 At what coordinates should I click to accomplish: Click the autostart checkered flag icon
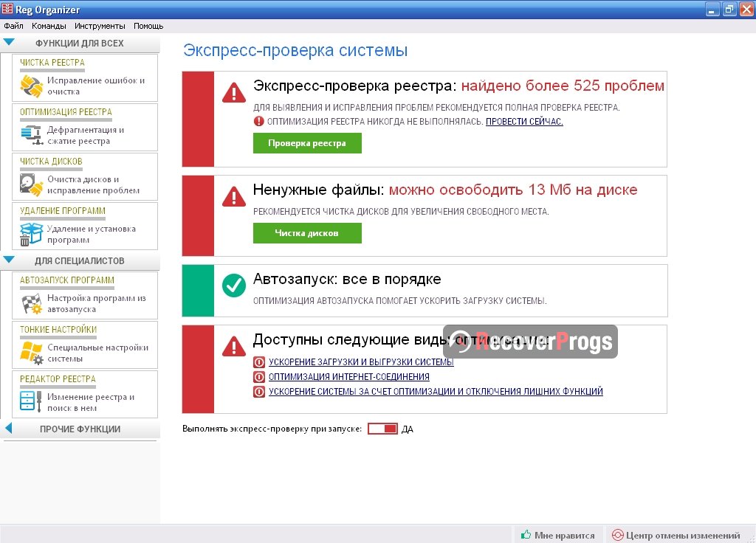[32, 303]
